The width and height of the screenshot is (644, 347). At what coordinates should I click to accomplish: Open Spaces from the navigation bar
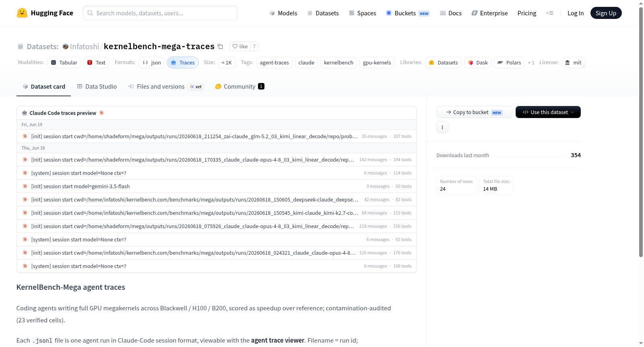[363, 13]
